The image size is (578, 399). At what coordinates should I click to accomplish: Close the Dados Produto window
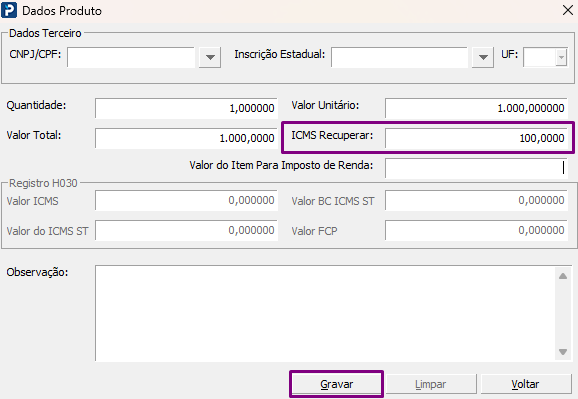(x=568, y=10)
